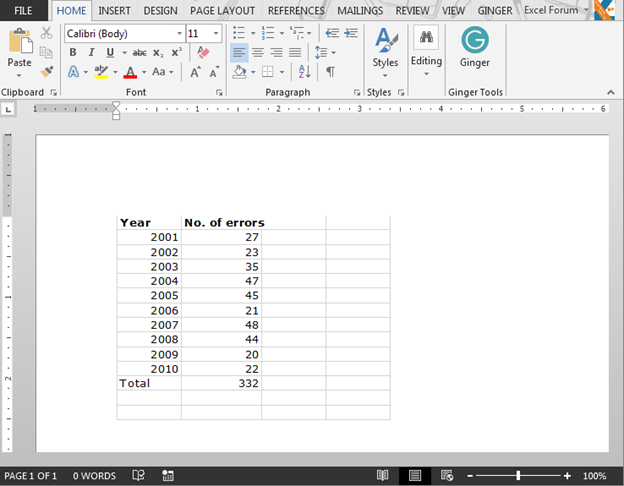This screenshot has width=624, height=486.
Task: Open the font size dropdown
Action: click(216, 33)
